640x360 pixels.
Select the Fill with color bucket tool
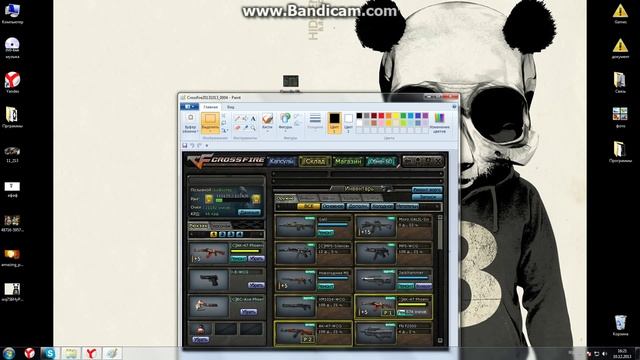pyautogui.click(x=245, y=118)
